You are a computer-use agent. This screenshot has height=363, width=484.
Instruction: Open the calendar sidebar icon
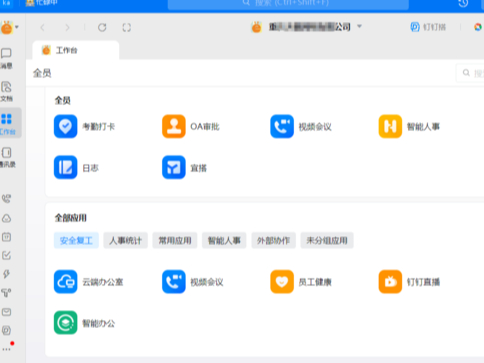[6, 237]
